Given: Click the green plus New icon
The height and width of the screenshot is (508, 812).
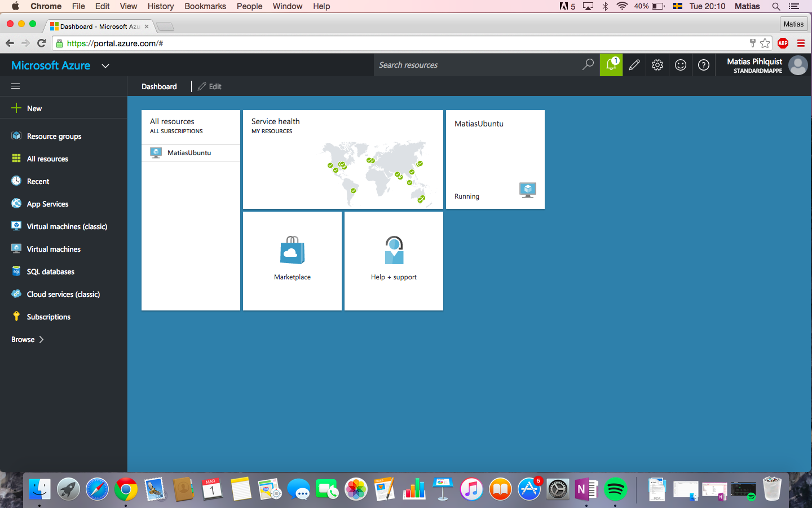Looking at the screenshot, I should pyautogui.click(x=16, y=108).
